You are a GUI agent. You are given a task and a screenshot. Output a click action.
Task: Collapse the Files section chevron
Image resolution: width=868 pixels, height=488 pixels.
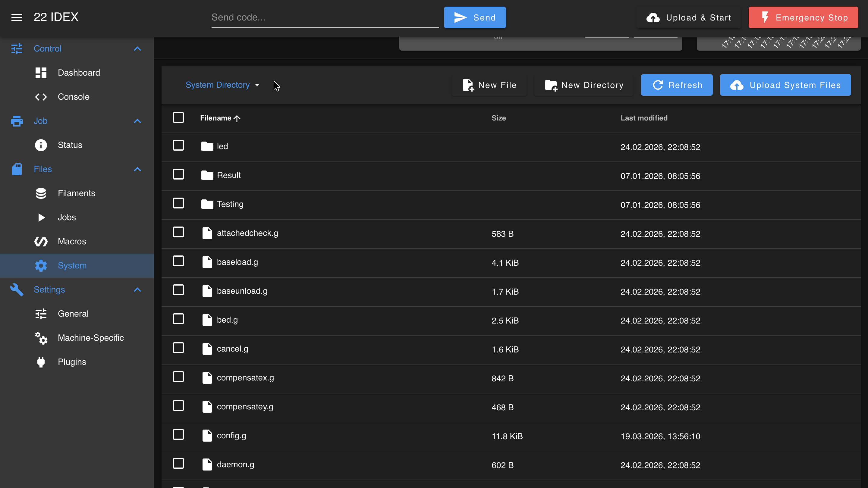coord(137,169)
